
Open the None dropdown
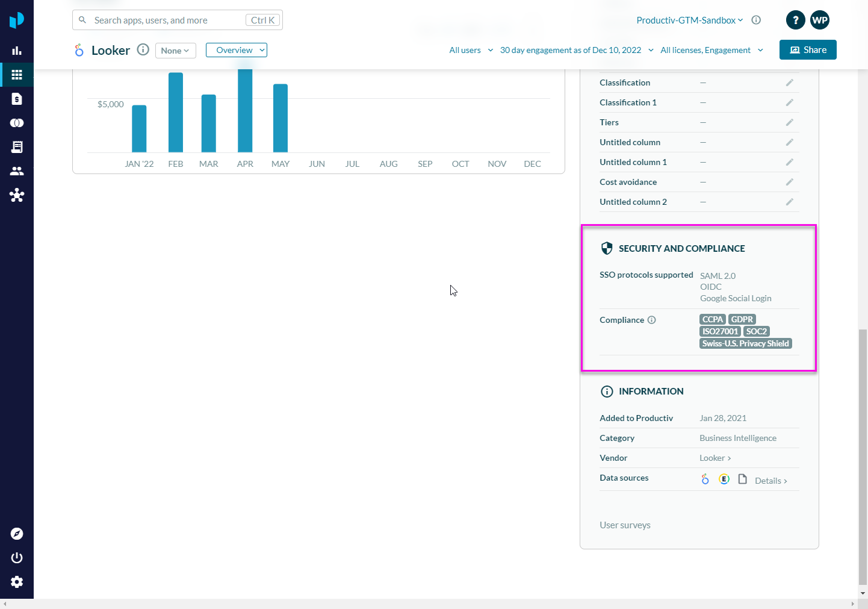(176, 51)
